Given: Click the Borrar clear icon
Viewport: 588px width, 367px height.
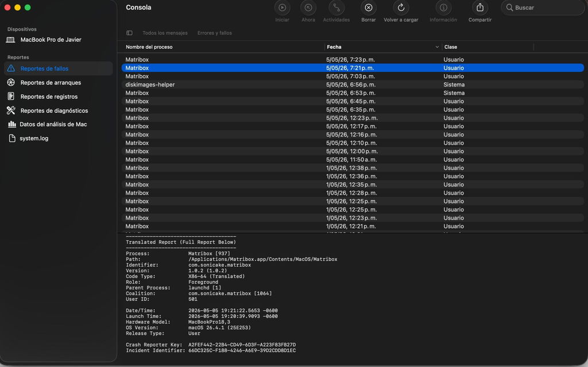Looking at the screenshot, I should coord(368,7).
